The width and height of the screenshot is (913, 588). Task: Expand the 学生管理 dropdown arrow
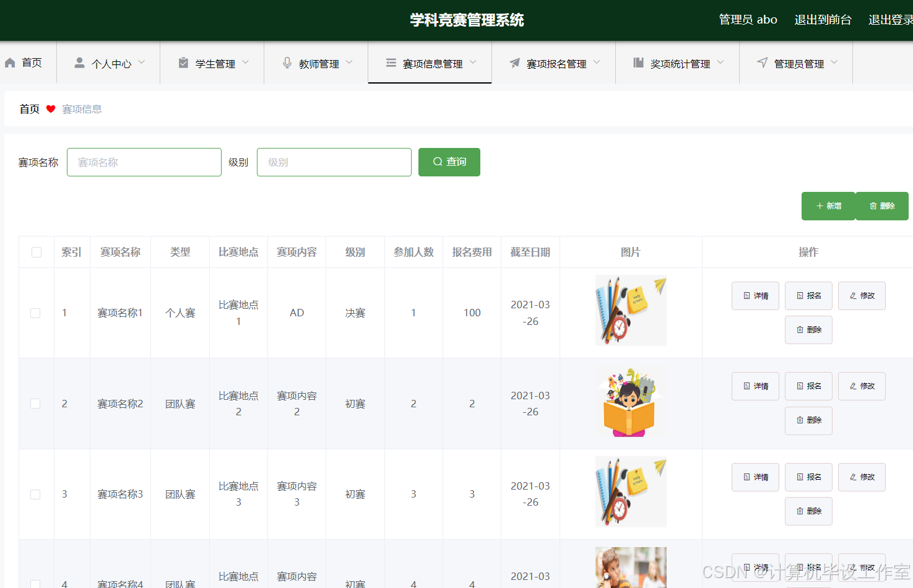(x=246, y=63)
